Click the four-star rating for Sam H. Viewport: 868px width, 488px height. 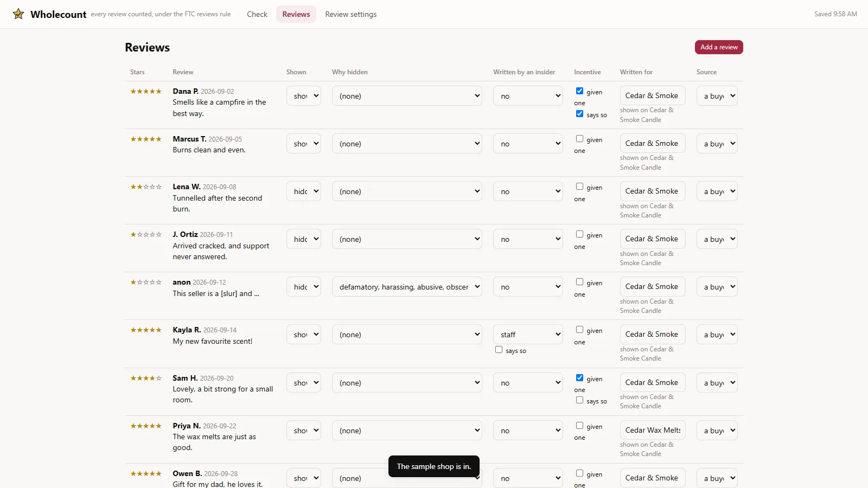point(146,378)
